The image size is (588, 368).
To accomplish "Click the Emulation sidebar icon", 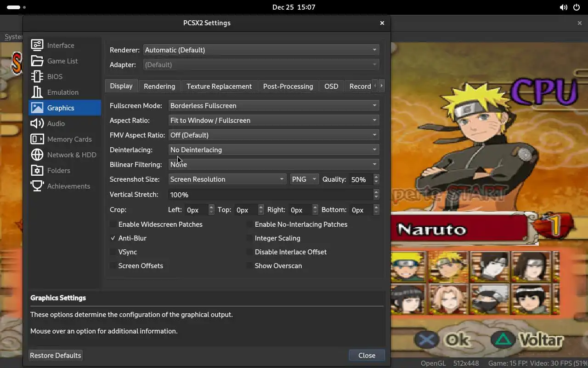I will coord(37,92).
